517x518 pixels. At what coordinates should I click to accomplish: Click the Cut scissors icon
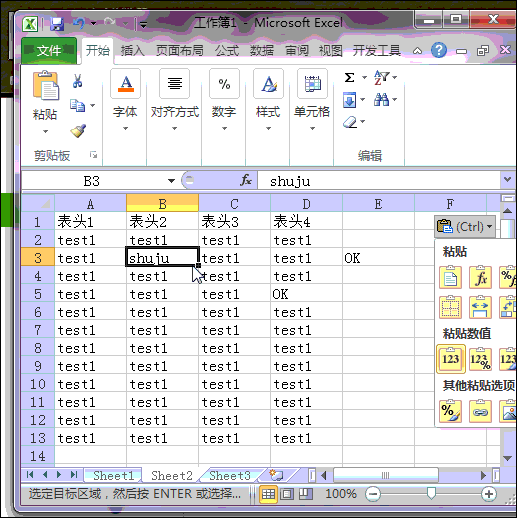[x=77, y=81]
